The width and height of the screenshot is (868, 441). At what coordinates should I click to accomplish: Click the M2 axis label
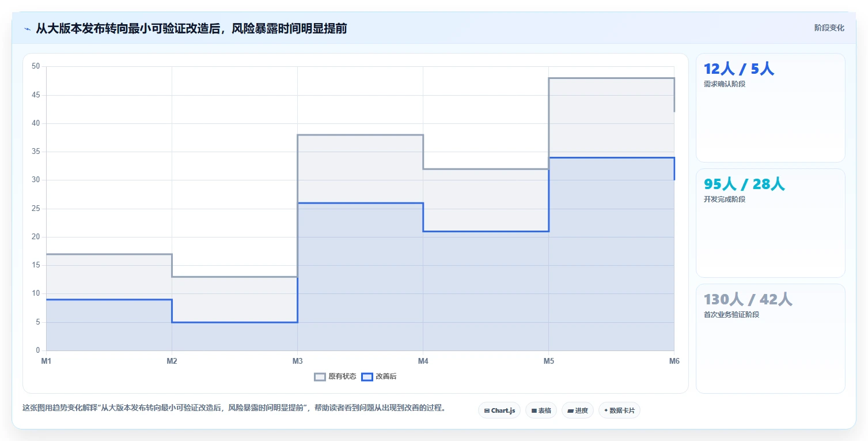172,361
